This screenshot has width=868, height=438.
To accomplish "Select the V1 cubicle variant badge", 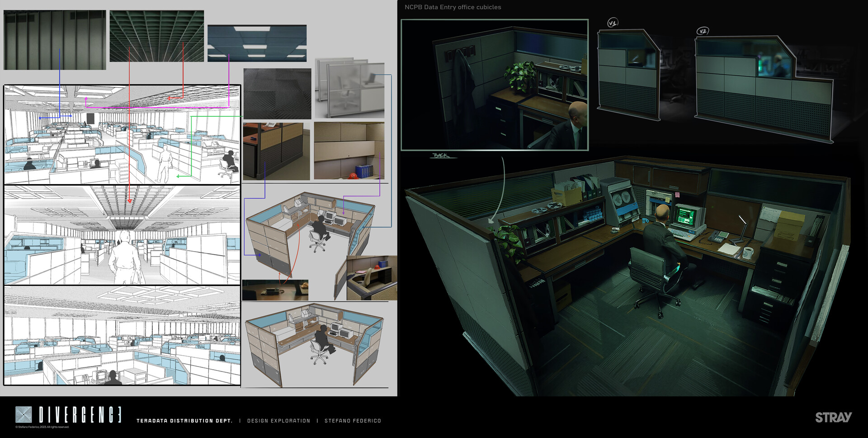I will (613, 22).
